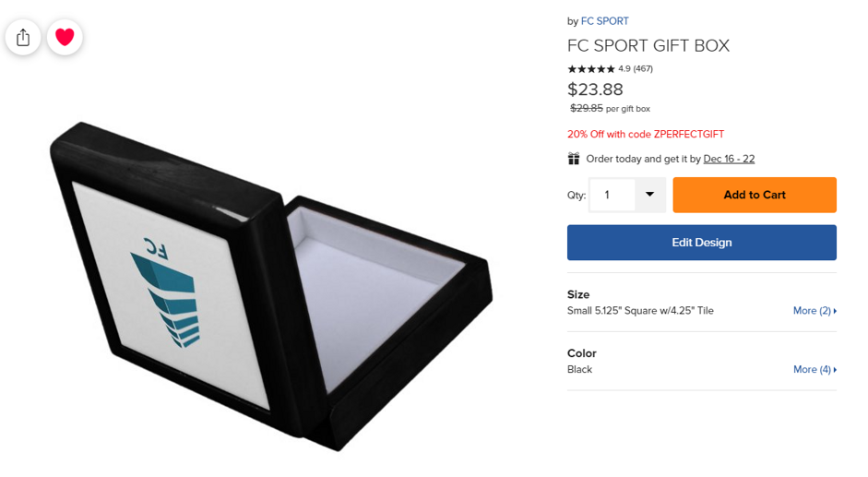Click the quantity field showing 1
This screenshot has height=477, width=868.
(612, 195)
